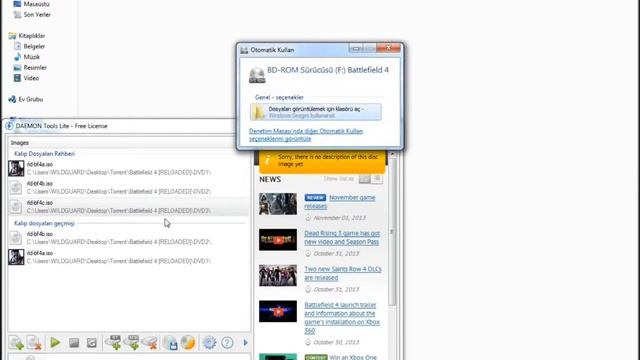This screenshot has height=360, width=640.
Task: Play the Dead Rising 3 video thumbnail
Action: pos(278,240)
